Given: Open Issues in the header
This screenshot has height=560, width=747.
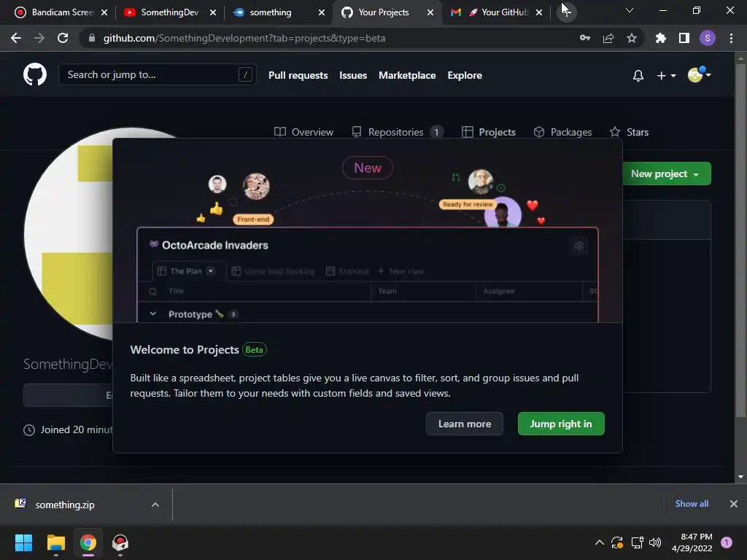Looking at the screenshot, I should point(353,75).
